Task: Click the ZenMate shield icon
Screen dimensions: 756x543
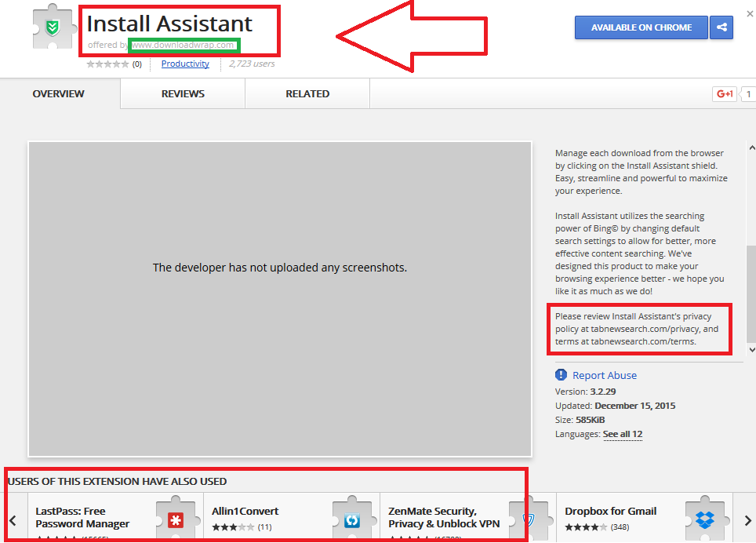Action: pyautogui.click(x=529, y=520)
